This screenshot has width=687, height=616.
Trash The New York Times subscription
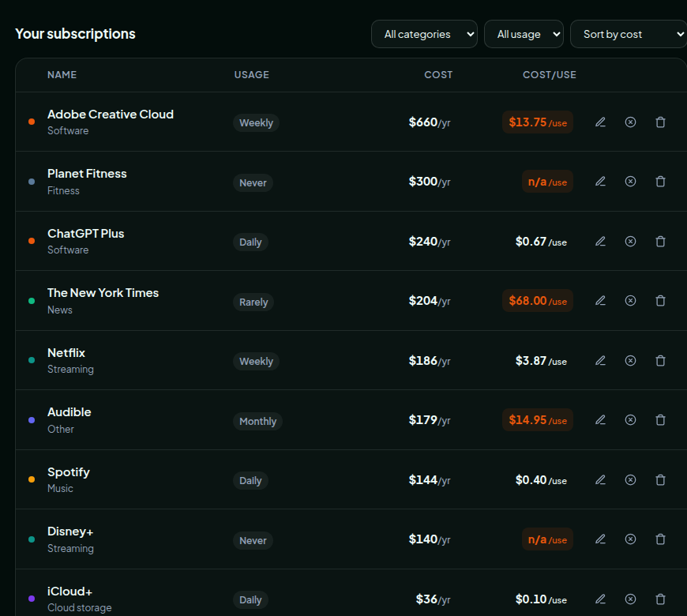click(x=660, y=301)
